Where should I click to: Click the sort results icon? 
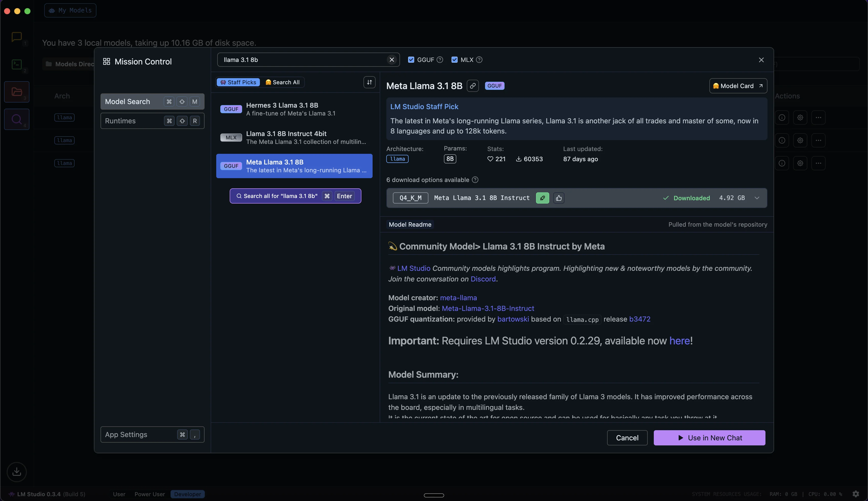point(369,82)
